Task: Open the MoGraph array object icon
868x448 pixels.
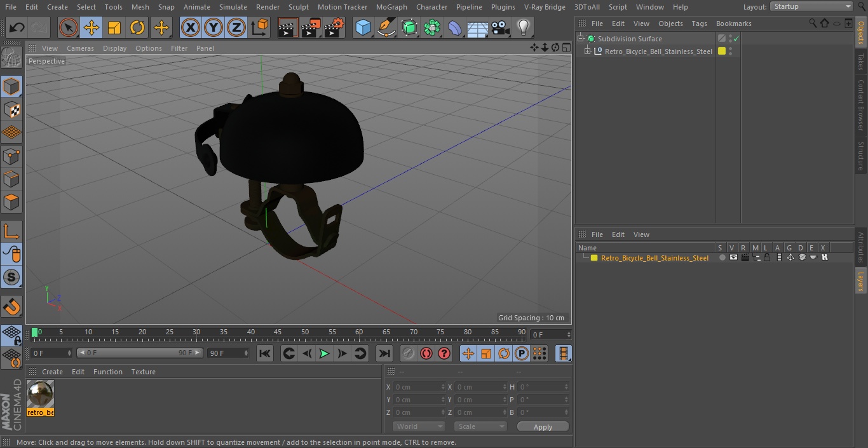Action: pos(432,27)
